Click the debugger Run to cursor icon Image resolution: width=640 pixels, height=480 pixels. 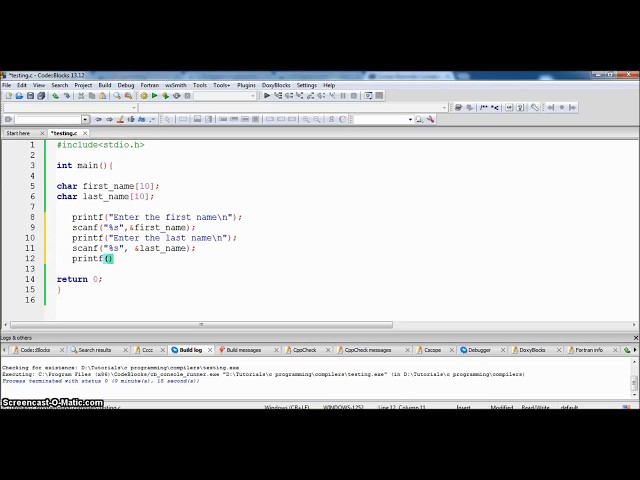pyautogui.click(x=278, y=96)
